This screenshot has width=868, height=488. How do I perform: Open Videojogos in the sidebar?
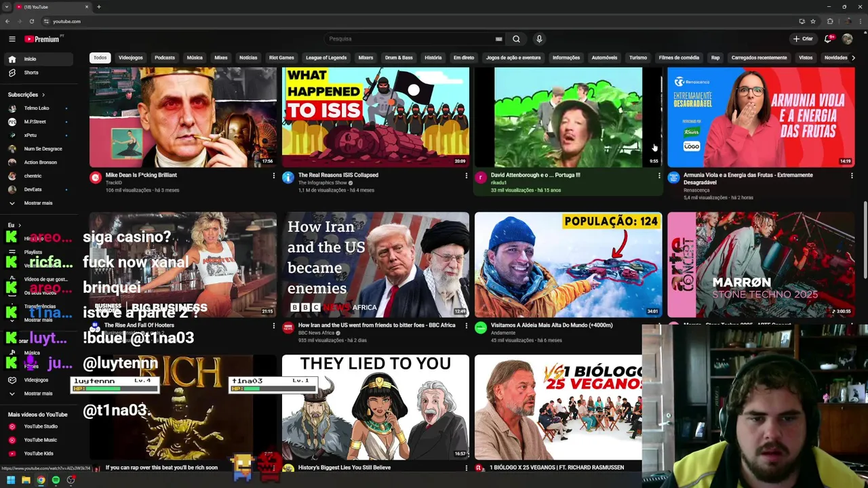tap(37, 380)
